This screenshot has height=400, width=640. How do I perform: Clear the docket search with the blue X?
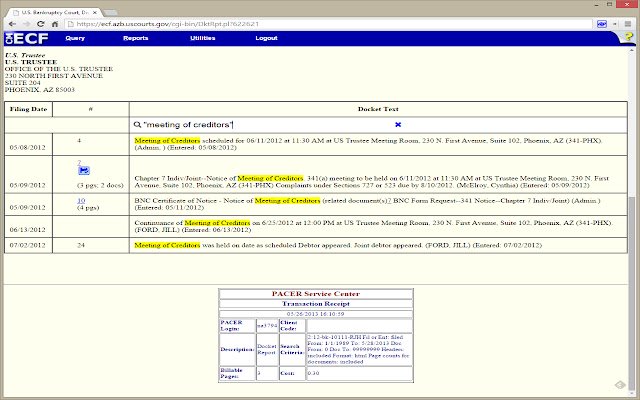coord(398,124)
